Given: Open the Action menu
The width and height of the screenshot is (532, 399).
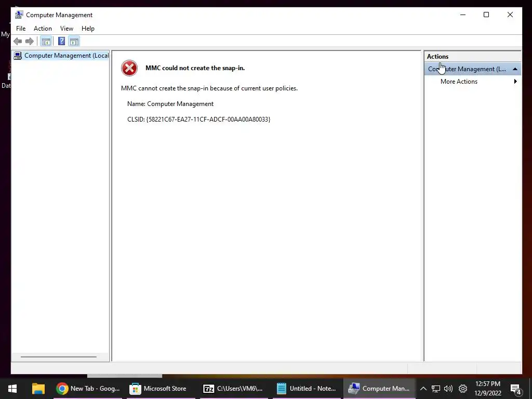Looking at the screenshot, I should click(x=43, y=29).
